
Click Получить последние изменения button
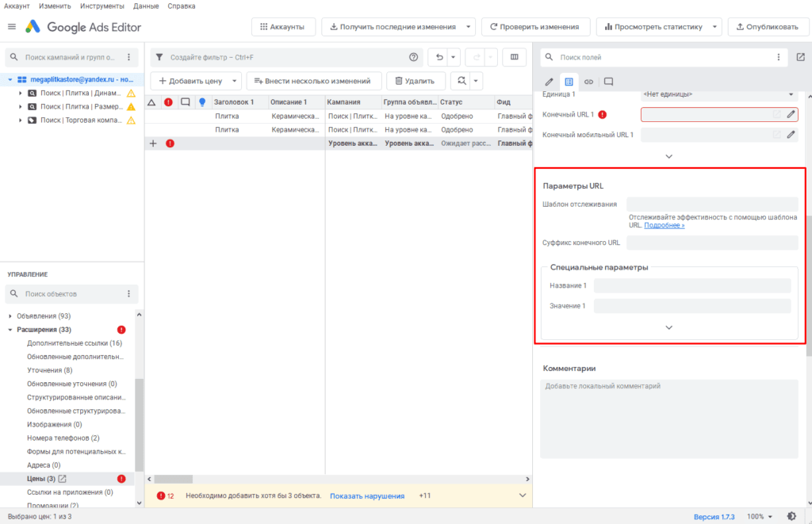393,27
